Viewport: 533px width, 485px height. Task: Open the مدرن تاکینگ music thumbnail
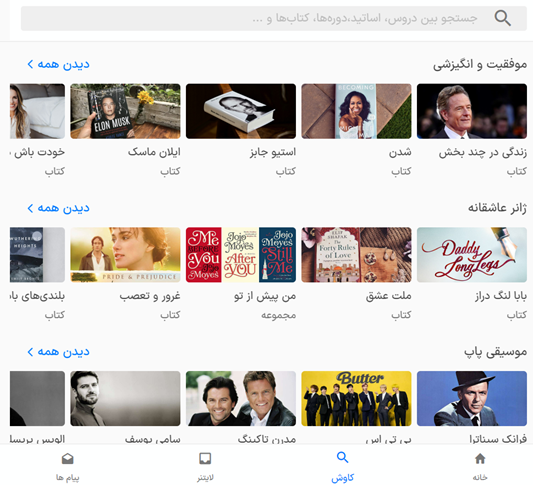pos(241,399)
